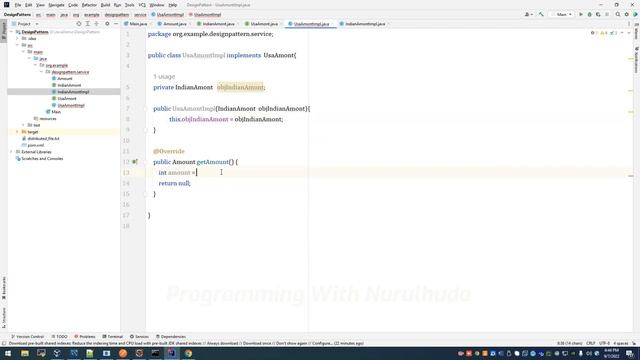This screenshot has width=640, height=360.
Task: Click the '1 usage' hint above line 5
Action: 164,77
